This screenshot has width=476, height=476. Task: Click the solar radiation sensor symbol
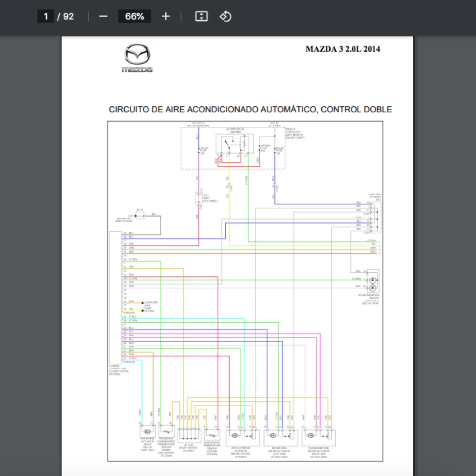(x=372, y=280)
